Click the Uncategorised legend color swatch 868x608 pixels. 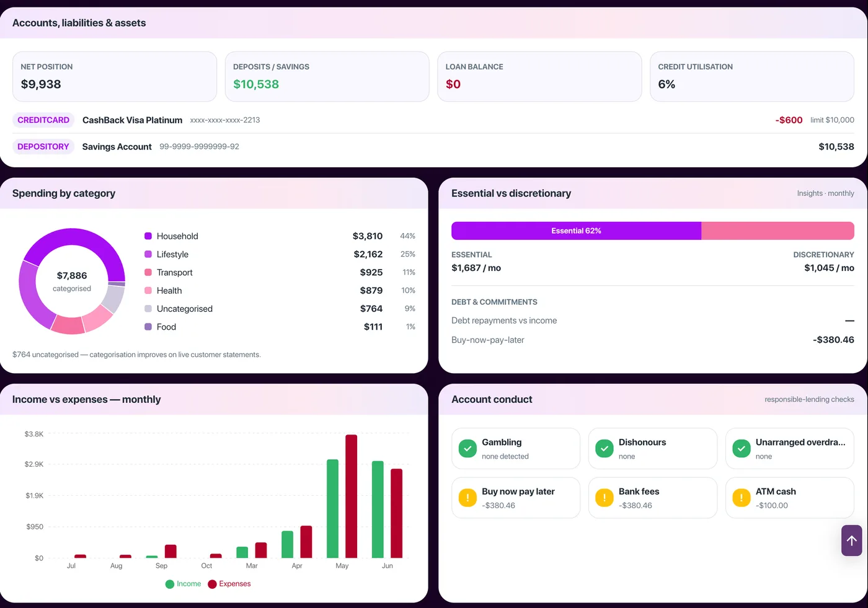[148, 309]
